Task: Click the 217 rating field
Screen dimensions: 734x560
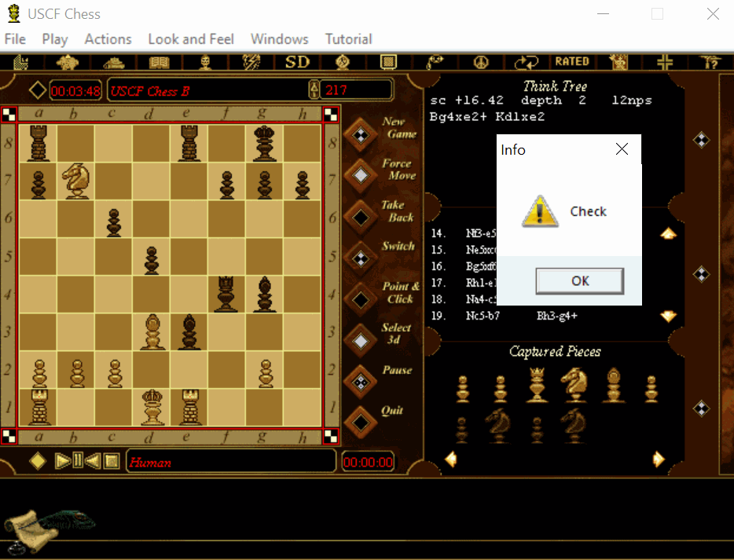Action: pos(355,90)
